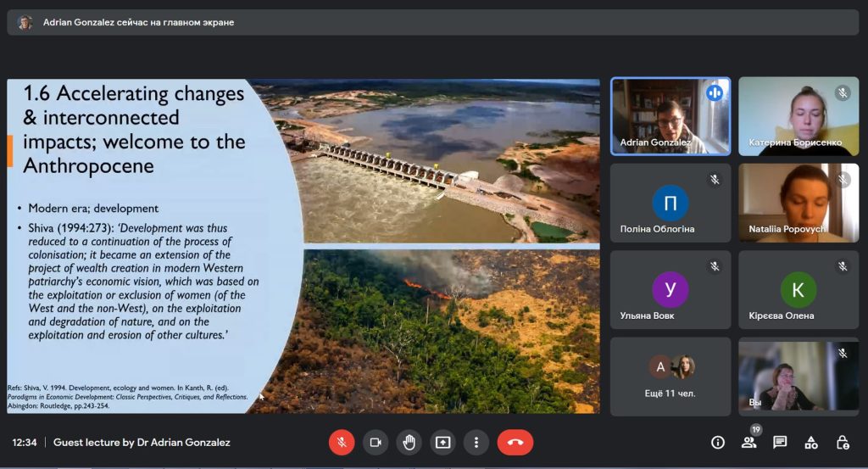Show the participants list with 19 people
Viewport: 868px width, 469px height.
[x=748, y=442]
